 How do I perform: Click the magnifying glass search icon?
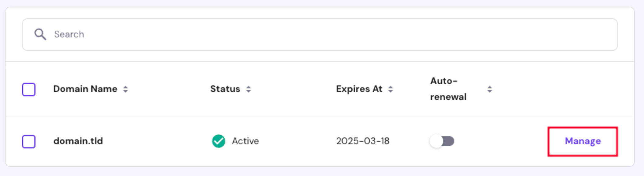pos(40,34)
